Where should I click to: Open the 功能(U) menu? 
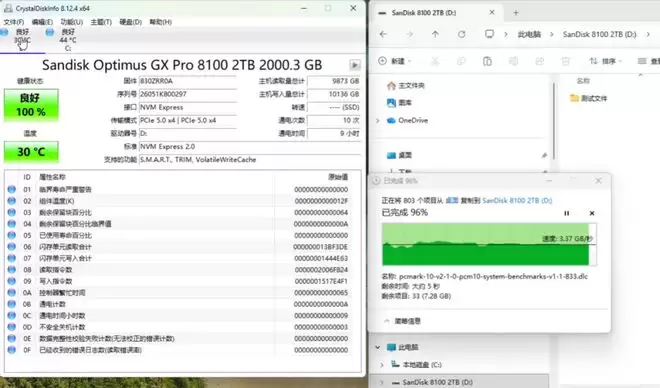(72, 22)
